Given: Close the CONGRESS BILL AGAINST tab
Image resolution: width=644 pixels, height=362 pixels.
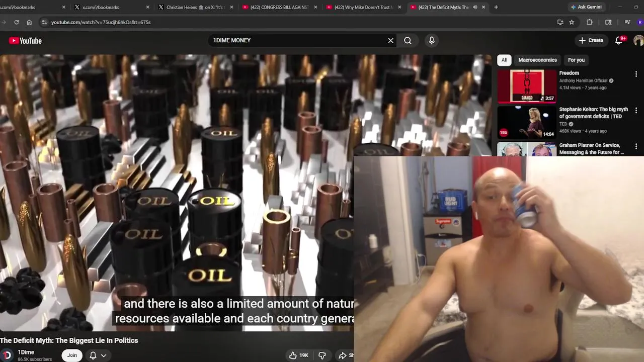Looking at the screenshot, I should pos(315,7).
